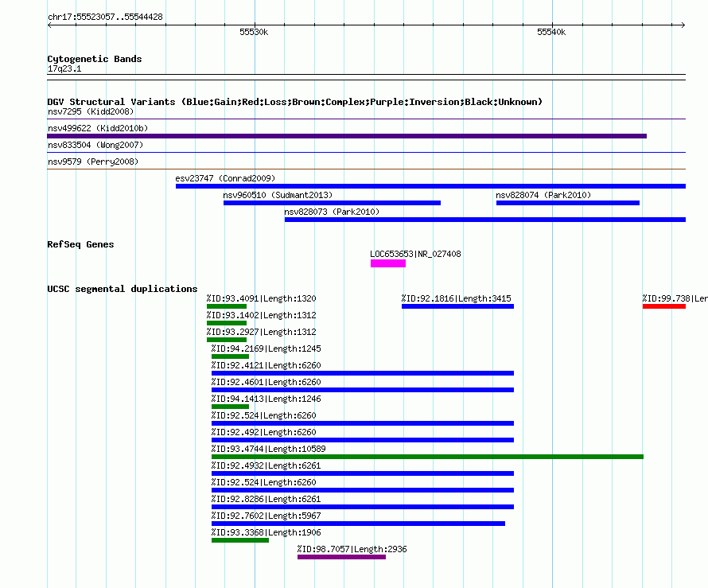708x588 pixels.
Task: Click label %ID:93.4091|Length:1320
Action: click(x=262, y=298)
